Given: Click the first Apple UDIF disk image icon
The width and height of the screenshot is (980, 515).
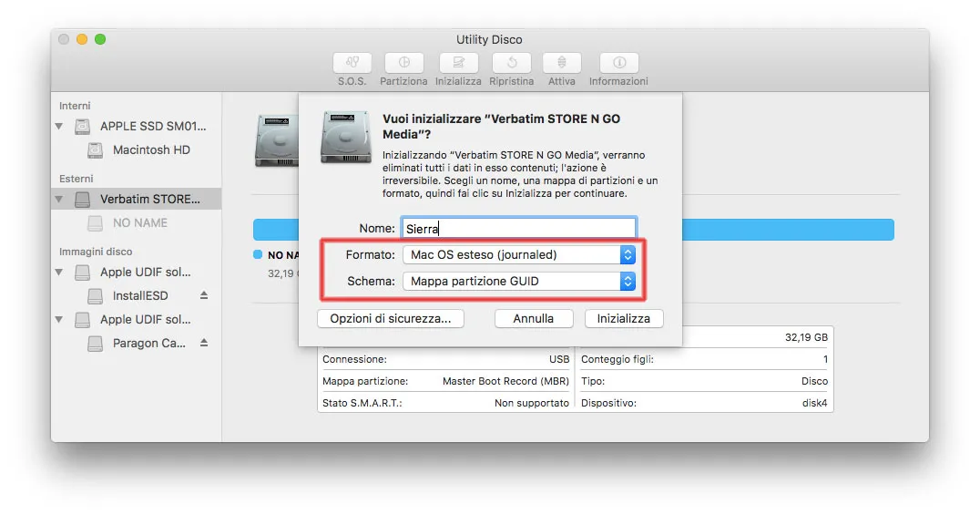Looking at the screenshot, I should [83, 273].
